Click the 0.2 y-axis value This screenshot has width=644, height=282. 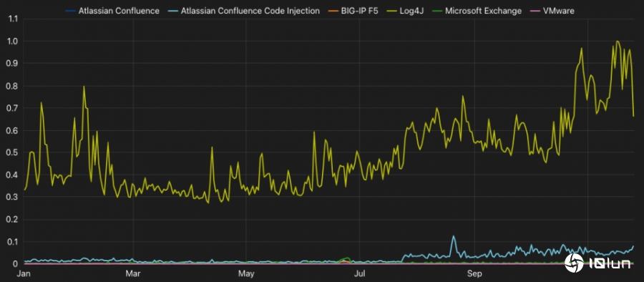(12, 220)
